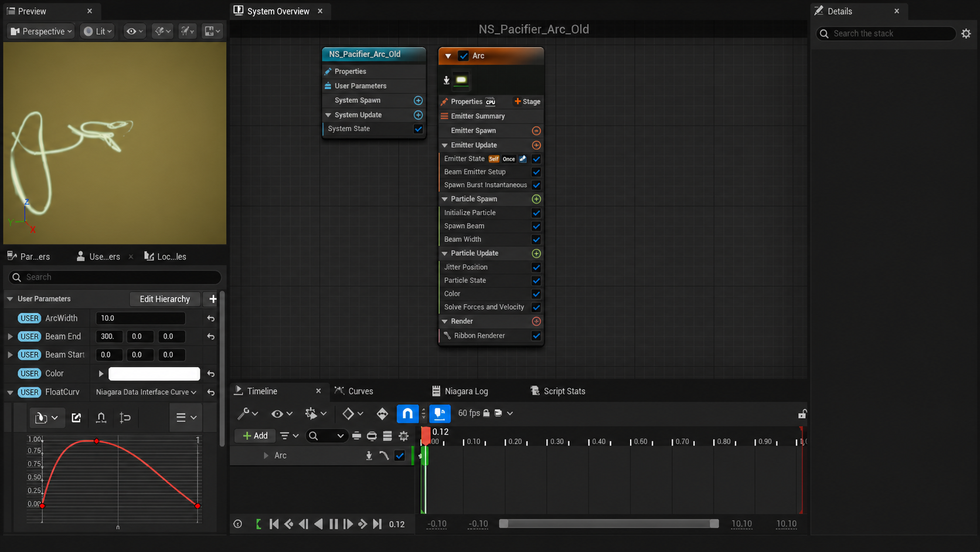This screenshot has height=552, width=980.
Task: Open the viewport Show eye menu
Action: click(x=134, y=31)
